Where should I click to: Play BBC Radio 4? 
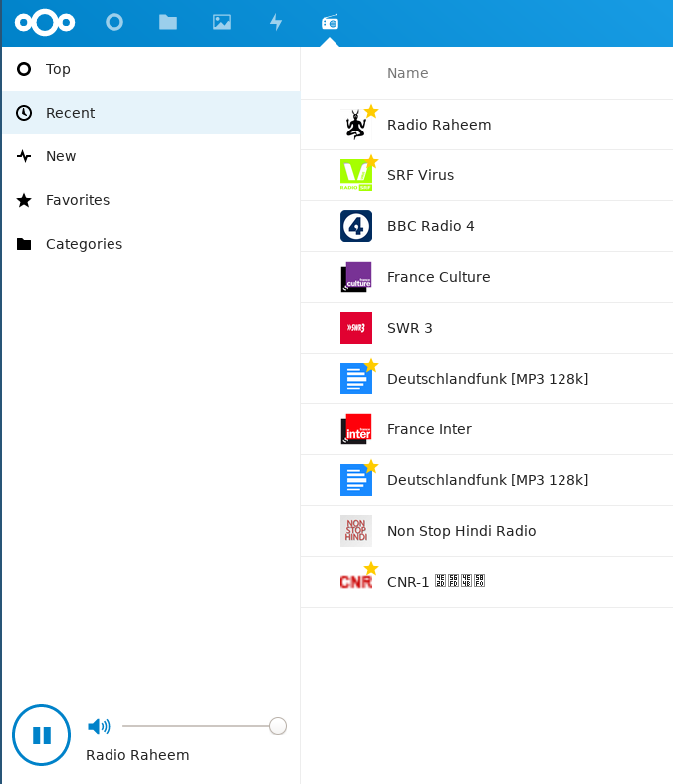(x=431, y=226)
